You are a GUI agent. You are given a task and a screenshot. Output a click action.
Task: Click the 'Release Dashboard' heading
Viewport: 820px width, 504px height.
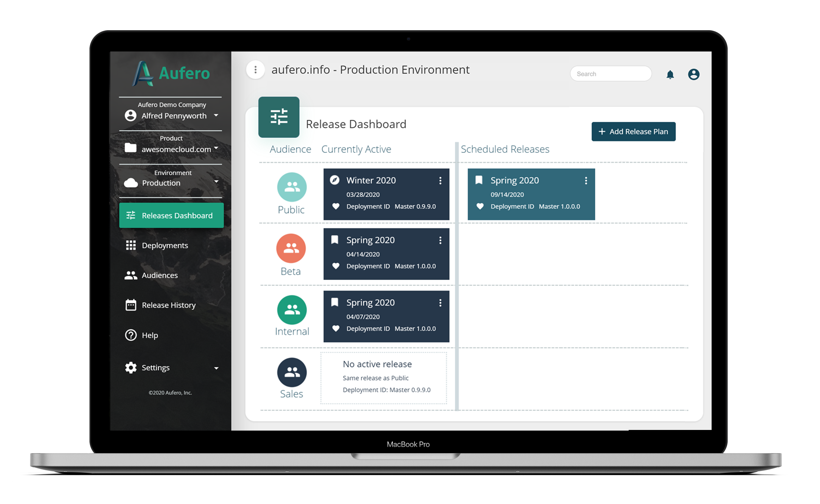tap(356, 124)
